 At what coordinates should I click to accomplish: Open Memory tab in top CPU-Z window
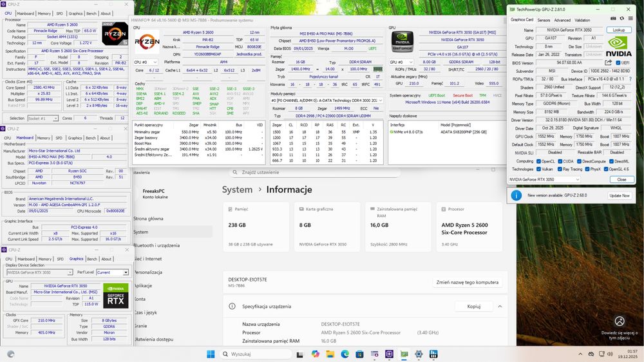[44, 14]
